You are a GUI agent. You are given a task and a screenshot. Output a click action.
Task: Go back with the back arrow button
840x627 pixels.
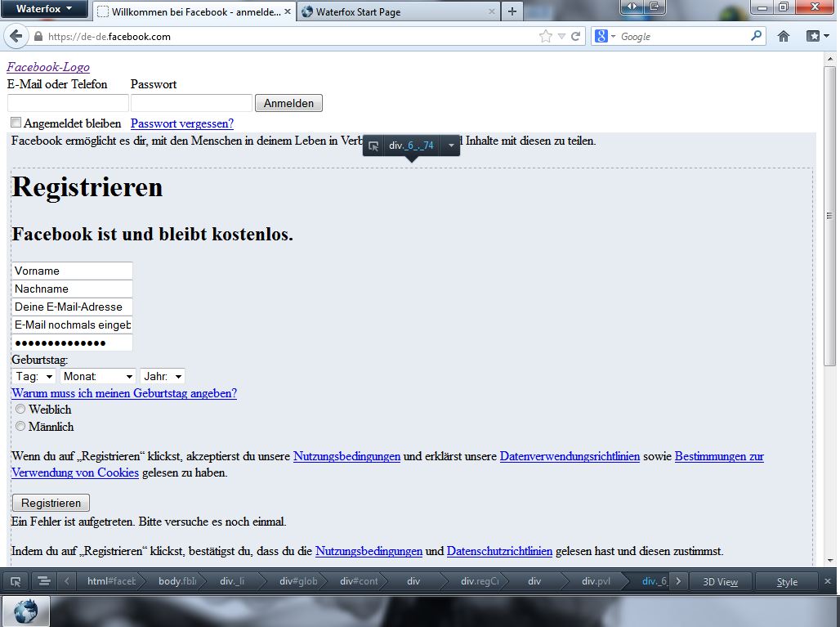tap(16, 37)
